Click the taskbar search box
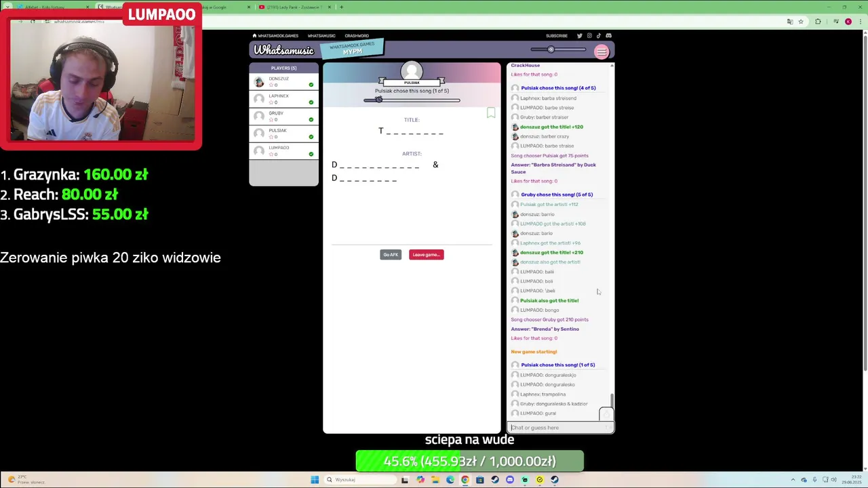The image size is (868, 488). click(359, 480)
